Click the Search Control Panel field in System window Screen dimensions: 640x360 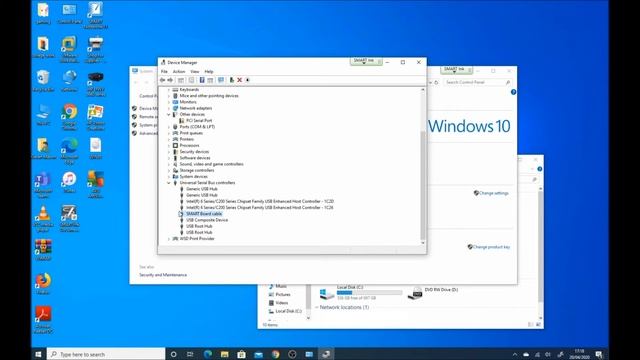tap(478, 82)
